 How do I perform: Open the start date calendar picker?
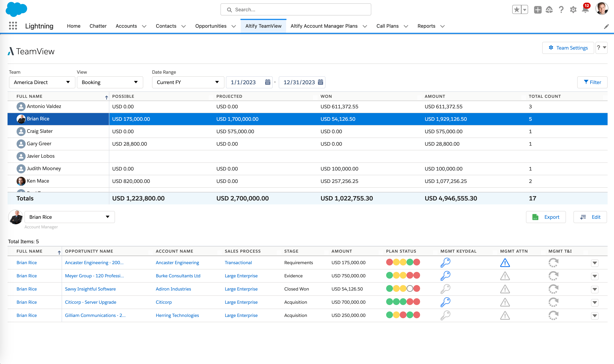[268, 82]
